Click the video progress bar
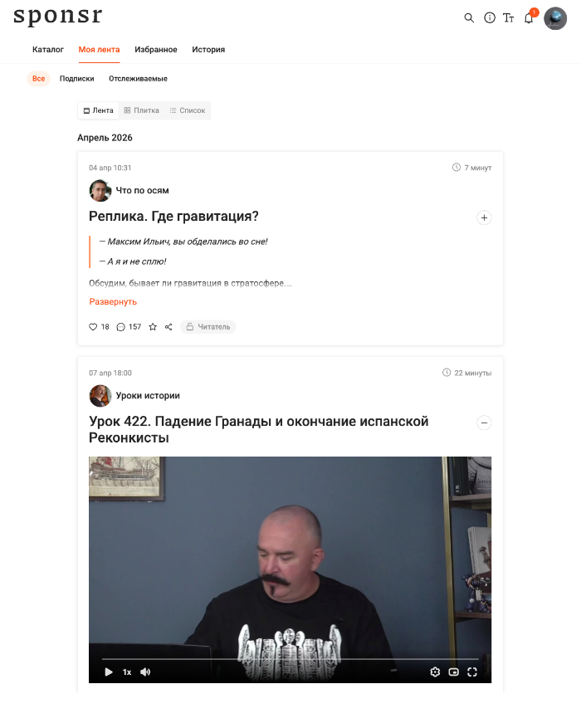 click(290, 659)
